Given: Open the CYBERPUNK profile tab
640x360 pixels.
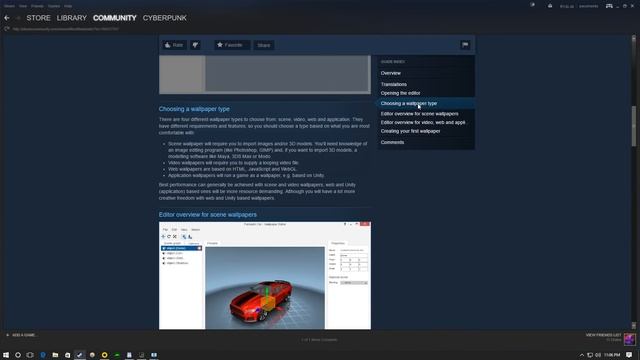Looking at the screenshot, I should (164, 18).
